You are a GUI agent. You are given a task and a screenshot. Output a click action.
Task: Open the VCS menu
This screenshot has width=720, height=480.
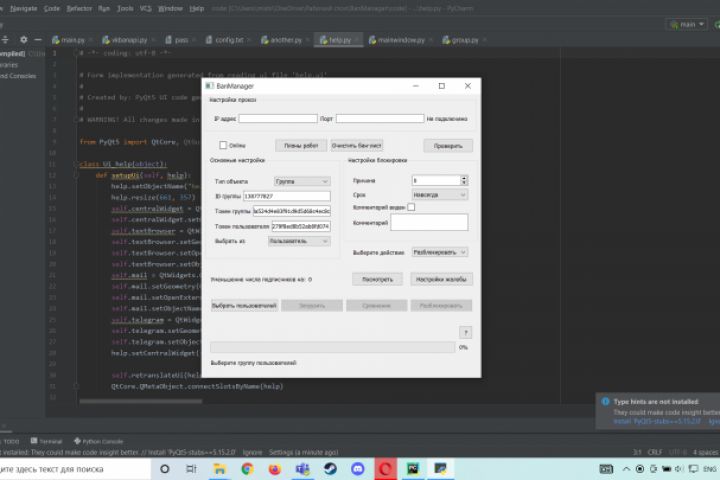click(x=145, y=8)
